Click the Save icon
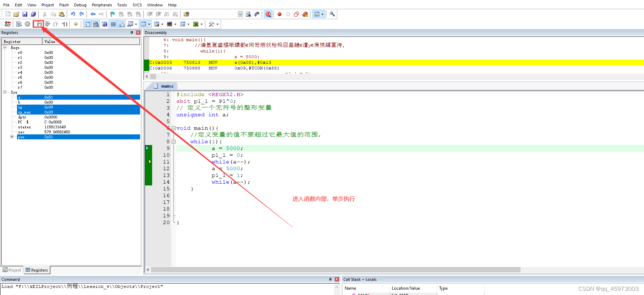Viewport: 644px width, 295px height. point(25,14)
